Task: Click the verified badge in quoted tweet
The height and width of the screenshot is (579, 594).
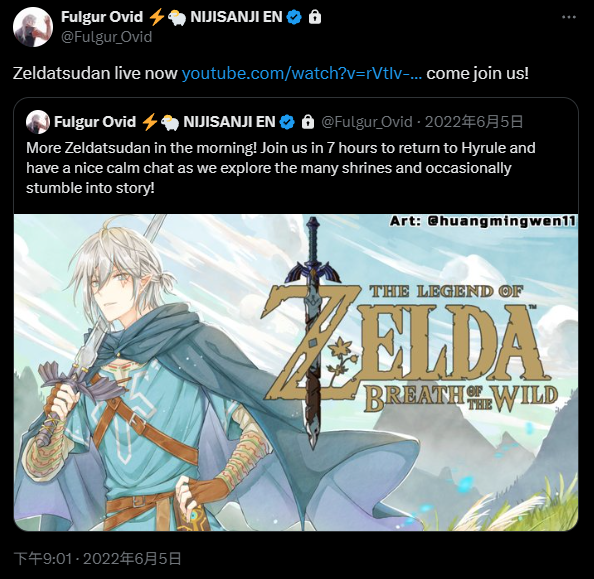Action: point(287,122)
